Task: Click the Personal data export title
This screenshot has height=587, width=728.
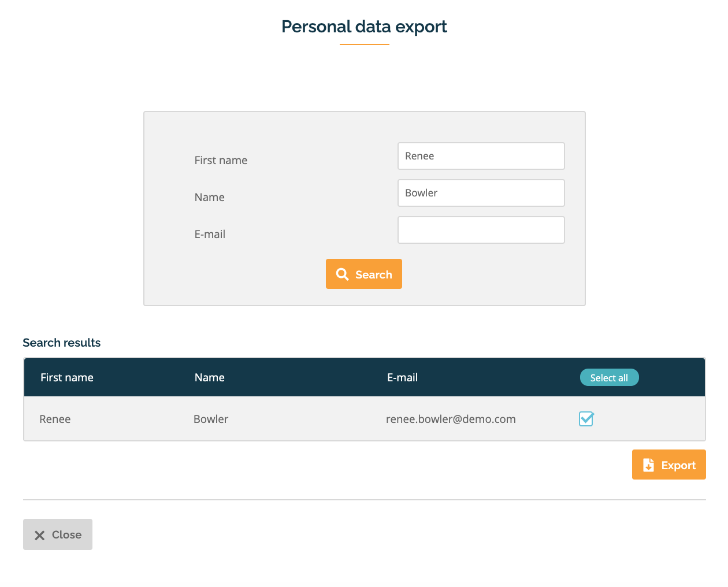Action: 364,27
